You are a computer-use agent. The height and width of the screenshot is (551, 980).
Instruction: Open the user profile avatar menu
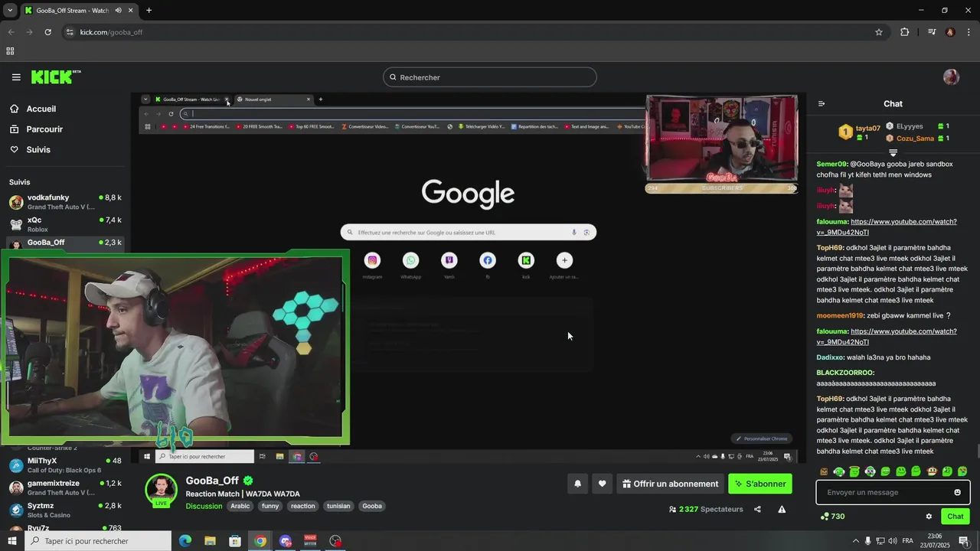pos(951,77)
